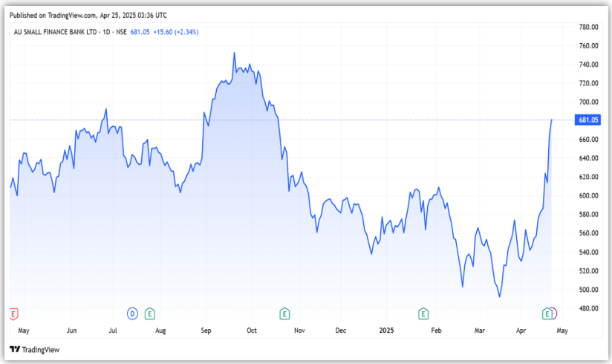Viewport: 612px width, 364px height.
Task: Click the TradingView logo
Action: (x=34, y=349)
